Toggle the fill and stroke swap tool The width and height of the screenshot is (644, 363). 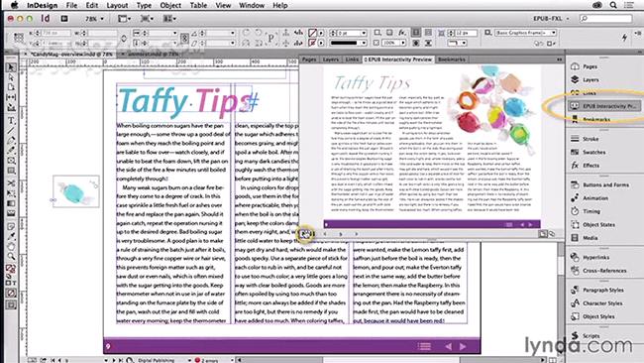(11, 269)
